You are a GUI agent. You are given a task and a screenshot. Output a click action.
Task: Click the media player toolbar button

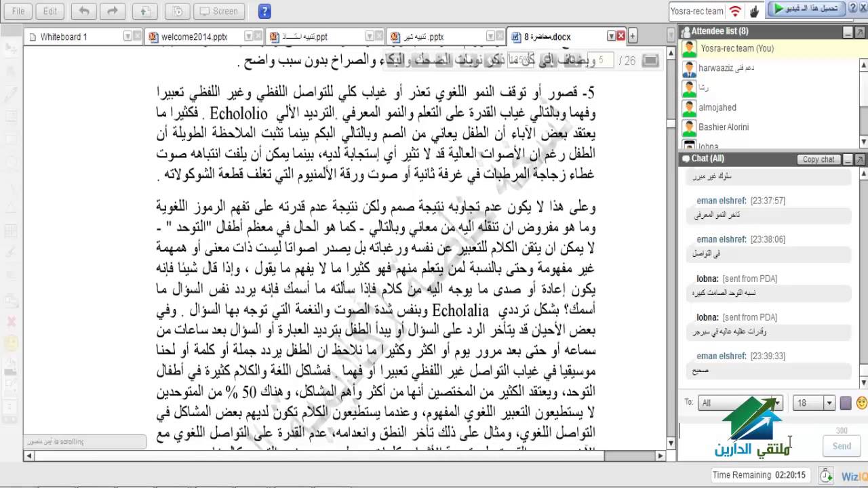tap(177, 11)
